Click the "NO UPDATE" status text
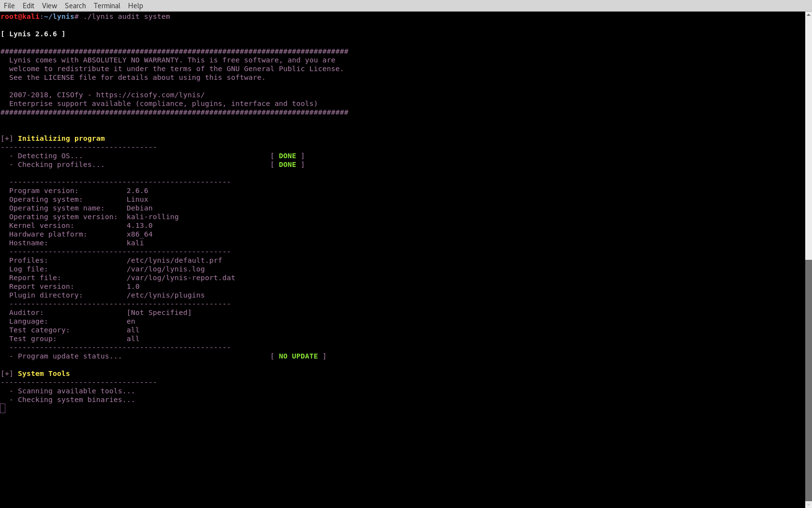Viewport: 812px width, 508px height. click(x=298, y=356)
